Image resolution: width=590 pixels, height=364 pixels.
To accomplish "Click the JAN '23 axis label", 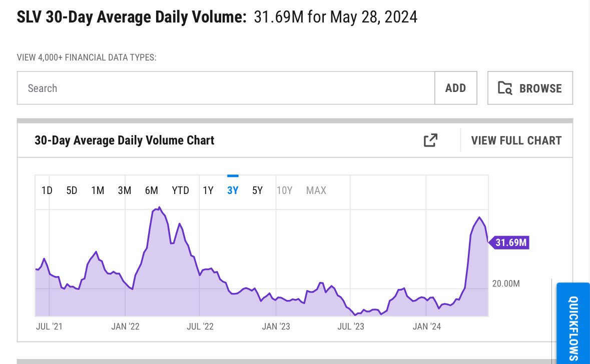I will (x=276, y=326).
